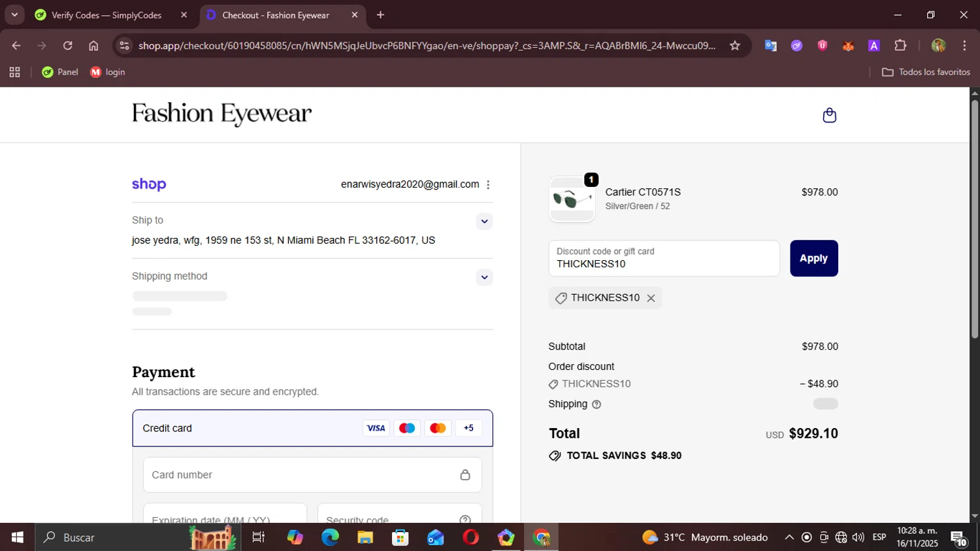Click the Card number field

(312, 475)
